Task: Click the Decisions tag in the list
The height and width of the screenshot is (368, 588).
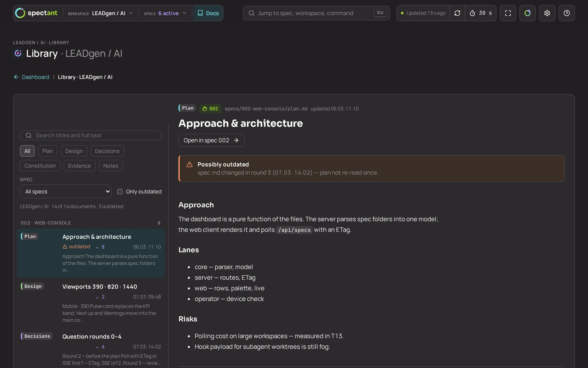Action: (x=37, y=336)
